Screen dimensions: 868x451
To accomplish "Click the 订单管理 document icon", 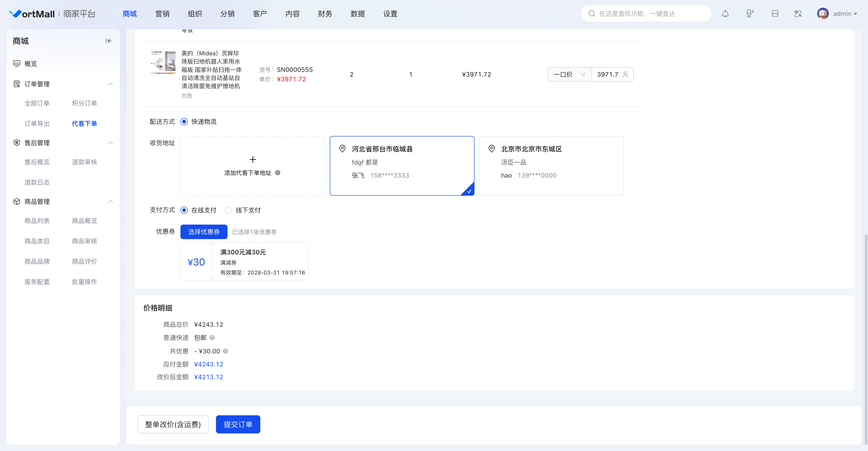I will 17,84.
